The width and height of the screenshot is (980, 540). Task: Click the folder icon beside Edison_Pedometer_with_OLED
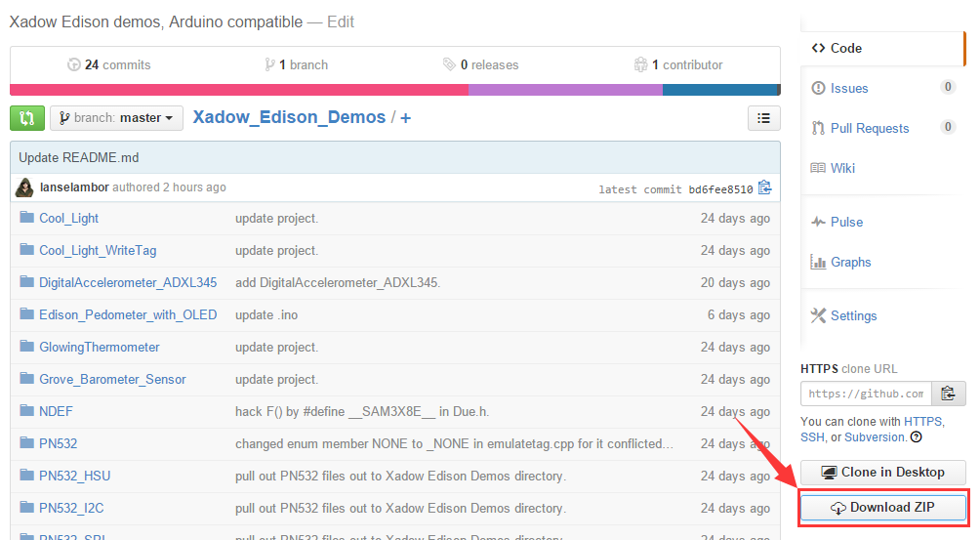click(x=26, y=313)
